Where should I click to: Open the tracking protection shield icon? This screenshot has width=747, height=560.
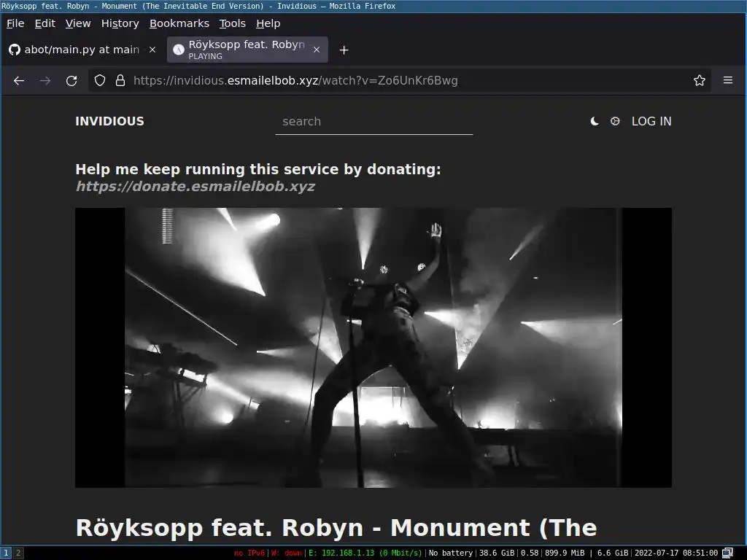tap(99, 80)
